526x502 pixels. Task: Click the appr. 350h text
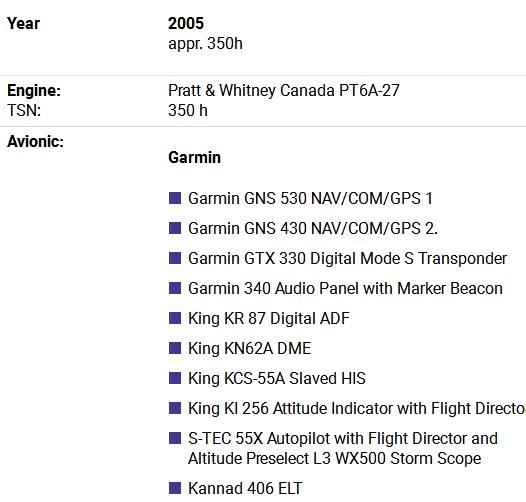click(205, 44)
